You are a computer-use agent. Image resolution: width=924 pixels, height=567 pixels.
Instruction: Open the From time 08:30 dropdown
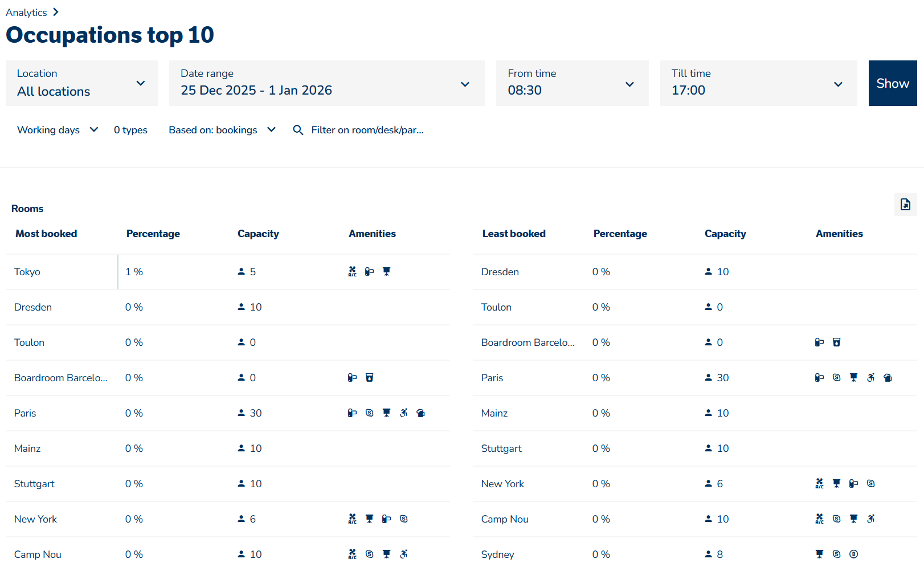[x=572, y=84]
